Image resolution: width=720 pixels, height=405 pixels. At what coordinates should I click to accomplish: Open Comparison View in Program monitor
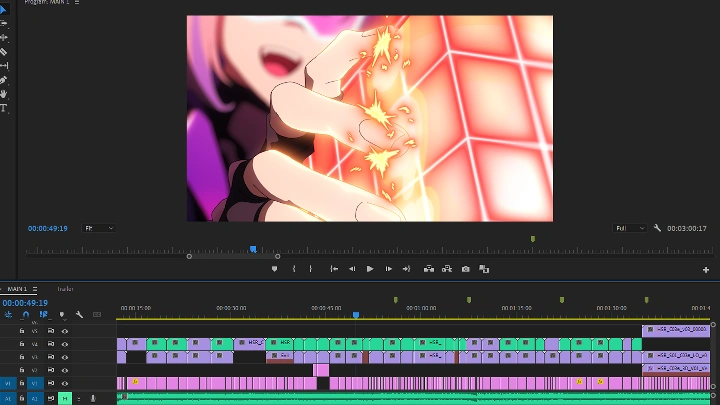click(x=484, y=269)
